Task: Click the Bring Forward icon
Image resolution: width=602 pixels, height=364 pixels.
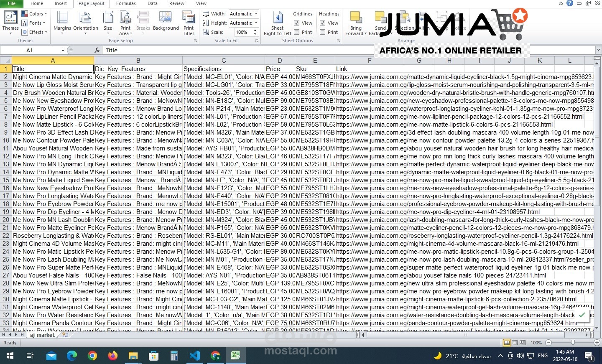Action: click(356, 18)
